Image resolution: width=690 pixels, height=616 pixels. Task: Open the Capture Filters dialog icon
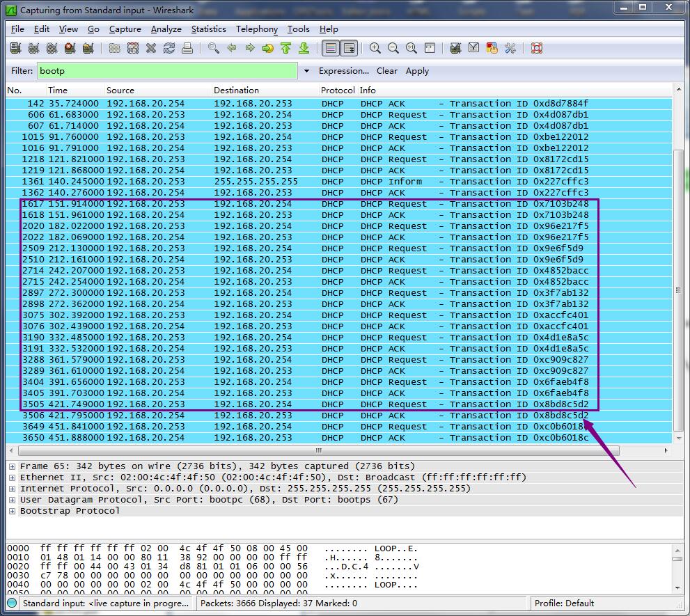coord(455,48)
